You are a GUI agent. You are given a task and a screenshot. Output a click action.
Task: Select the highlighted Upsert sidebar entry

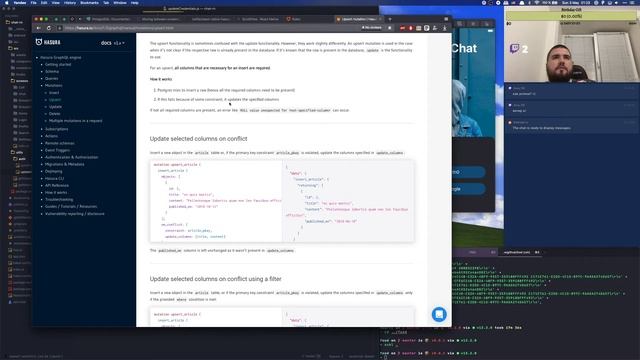[x=55, y=100]
